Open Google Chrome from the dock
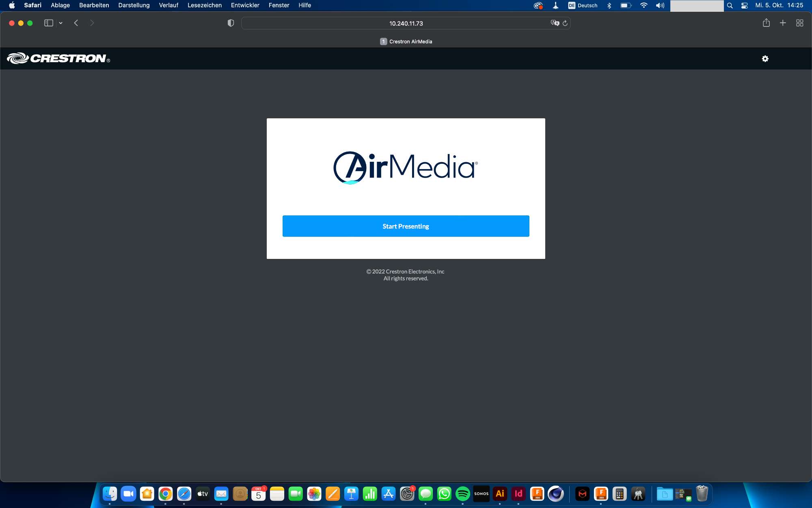812x508 pixels. tap(166, 494)
